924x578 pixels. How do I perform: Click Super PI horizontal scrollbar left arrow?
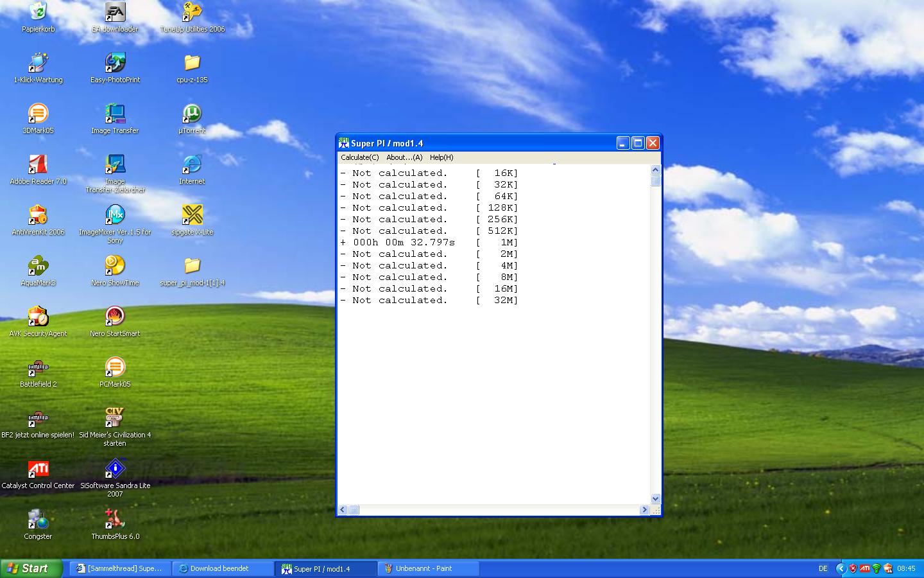tap(343, 509)
